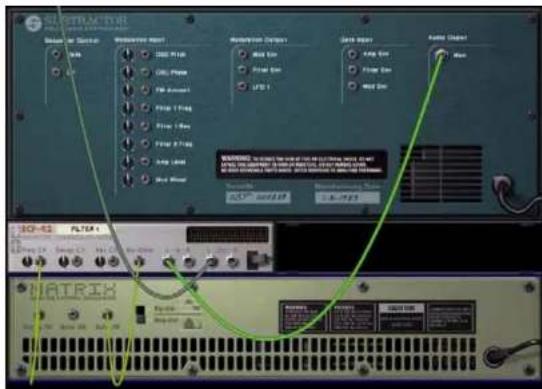The height and width of the screenshot is (389, 542).
Task: Click the Freq CV input jack on ECF-42
Action: 41,262
